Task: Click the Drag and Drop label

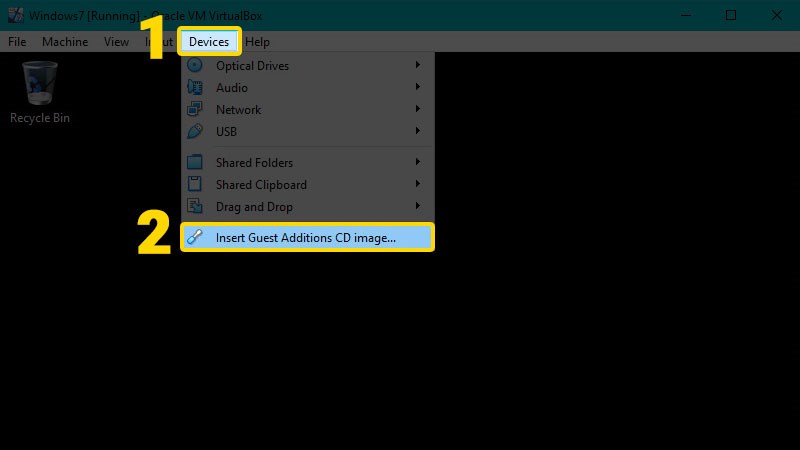Action: pos(254,207)
